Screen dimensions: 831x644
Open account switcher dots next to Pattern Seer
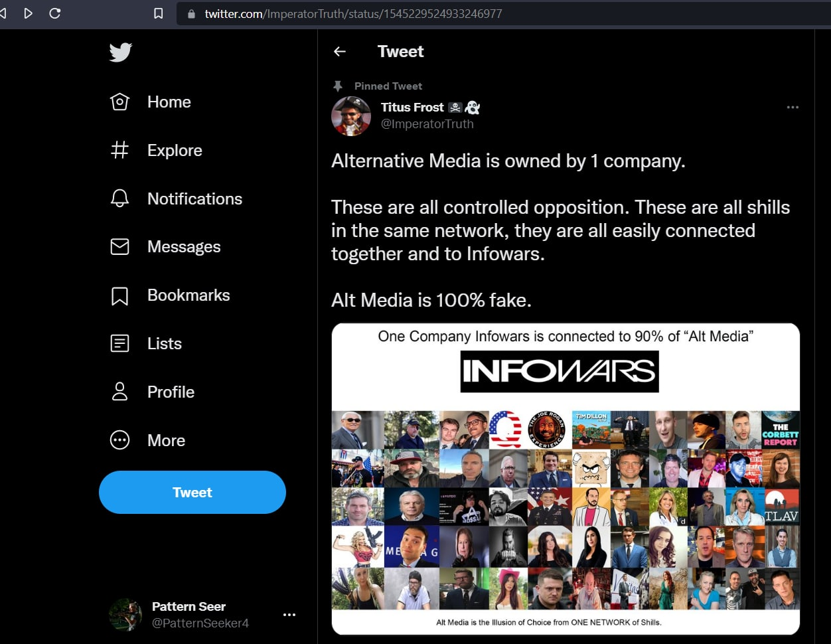[289, 615]
